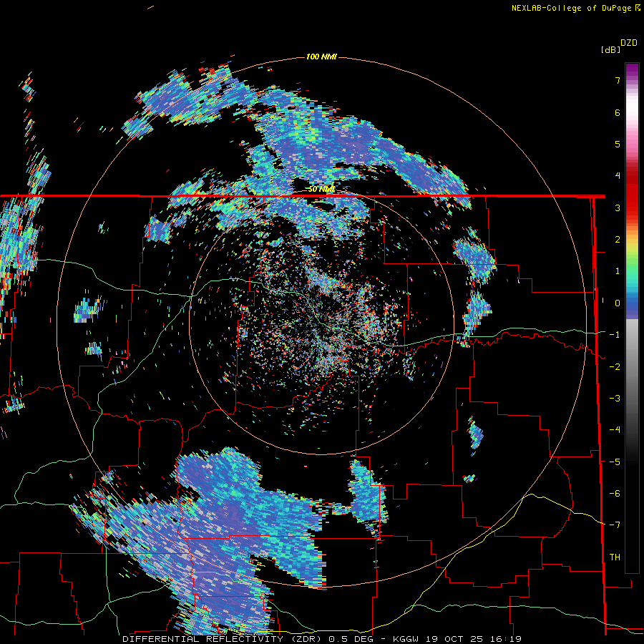Click the 100 NMI range ring label
The height and width of the screenshot is (644, 644).
pyautogui.click(x=321, y=57)
